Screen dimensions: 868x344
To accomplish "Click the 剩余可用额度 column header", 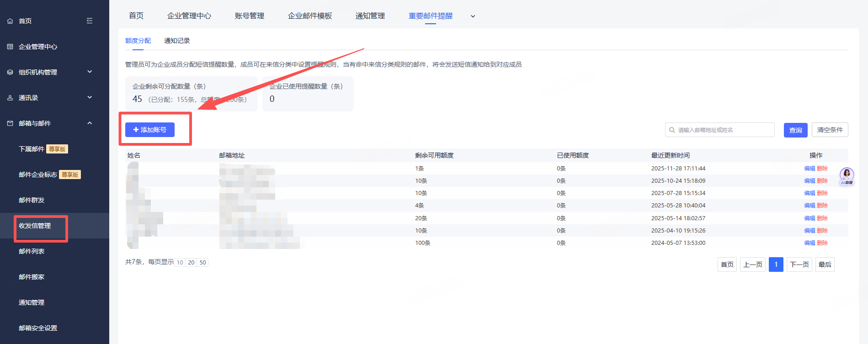I will pos(434,155).
